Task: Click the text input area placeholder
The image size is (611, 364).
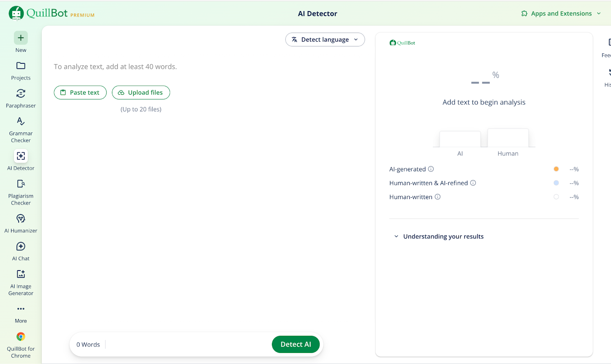Action: (x=115, y=67)
